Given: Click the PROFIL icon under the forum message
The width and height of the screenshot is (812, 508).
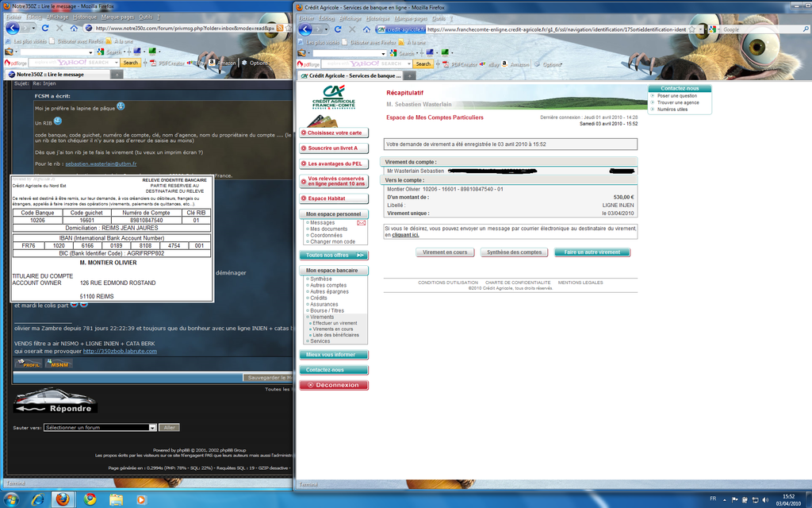Looking at the screenshot, I should (x=29, y=364).
